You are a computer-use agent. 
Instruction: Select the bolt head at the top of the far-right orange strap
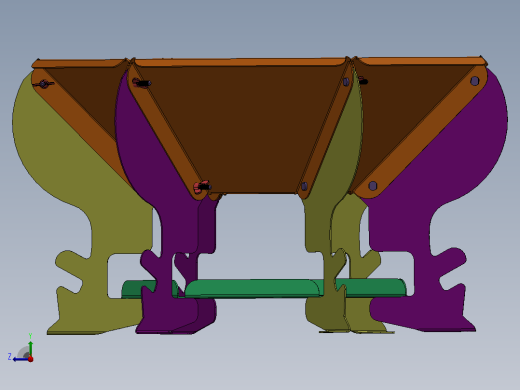pyautogui.click(x=475, y=81)
